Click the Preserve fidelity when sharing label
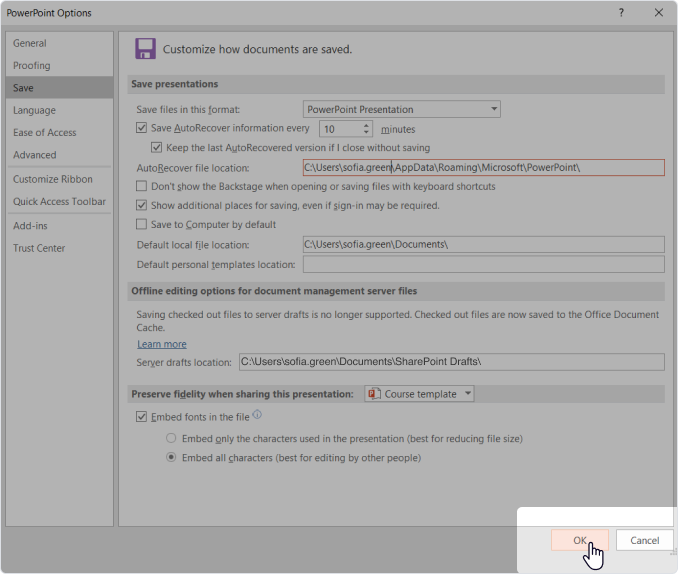The image size is (678, 574). click(x=242, y=394)
